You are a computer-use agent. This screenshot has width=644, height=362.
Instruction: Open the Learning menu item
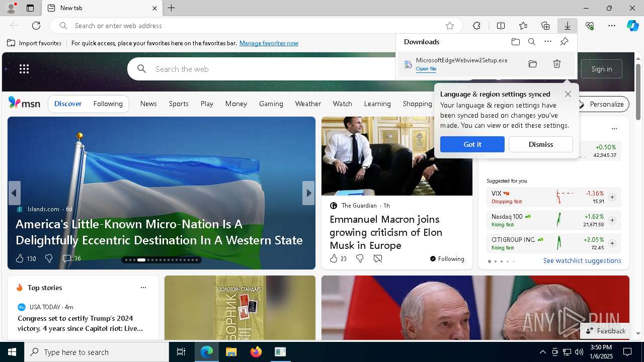click(377, 104)
